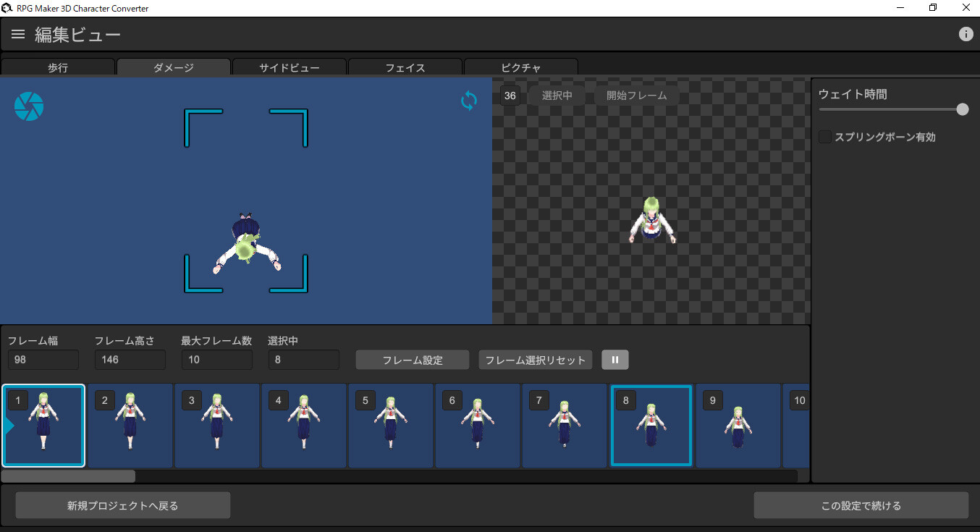Pause the animation playback
The image size is (980, 532).
(614, 359)
